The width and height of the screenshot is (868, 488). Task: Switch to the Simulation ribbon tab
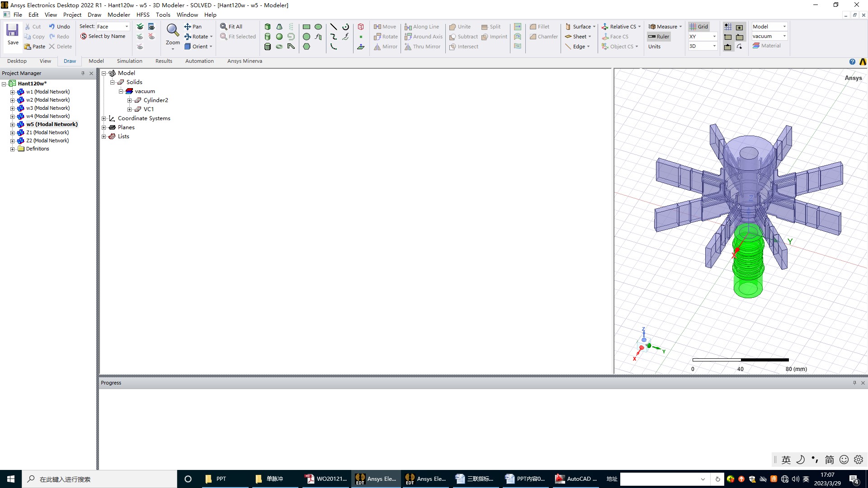click(x=129, y=61)
